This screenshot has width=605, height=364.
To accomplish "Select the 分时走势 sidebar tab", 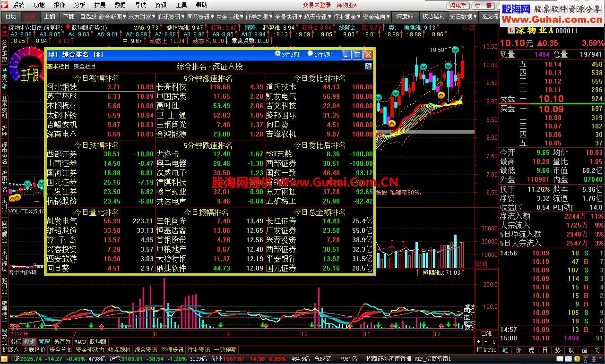I will coord(4,50).
